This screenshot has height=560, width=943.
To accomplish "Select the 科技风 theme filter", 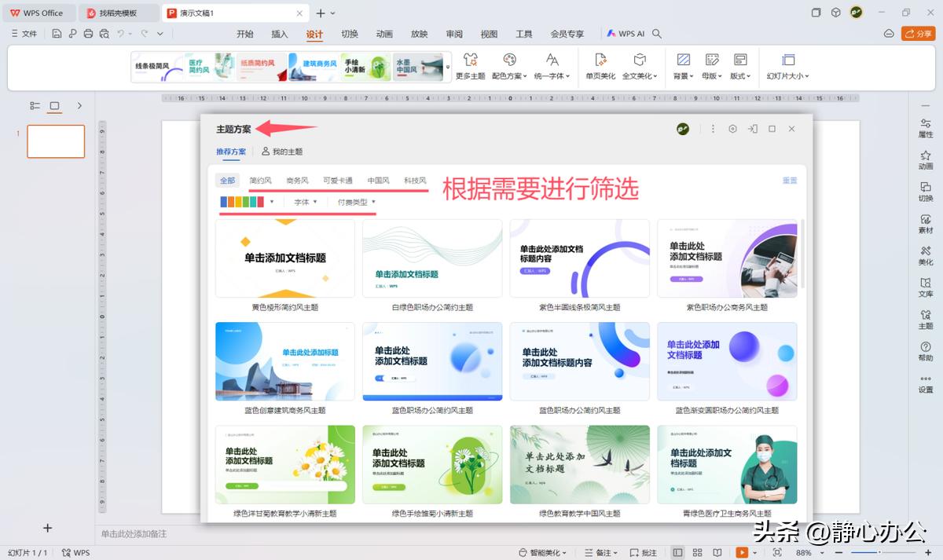I will click(416, 180).
